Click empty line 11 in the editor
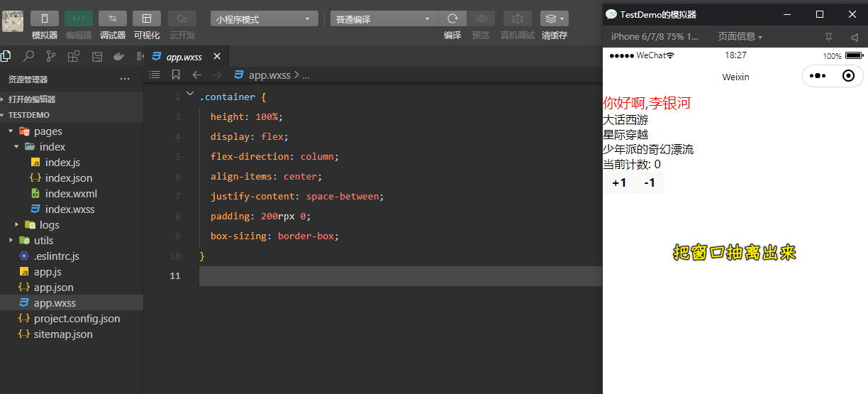868x394 pixels. (x=400, y=276)
